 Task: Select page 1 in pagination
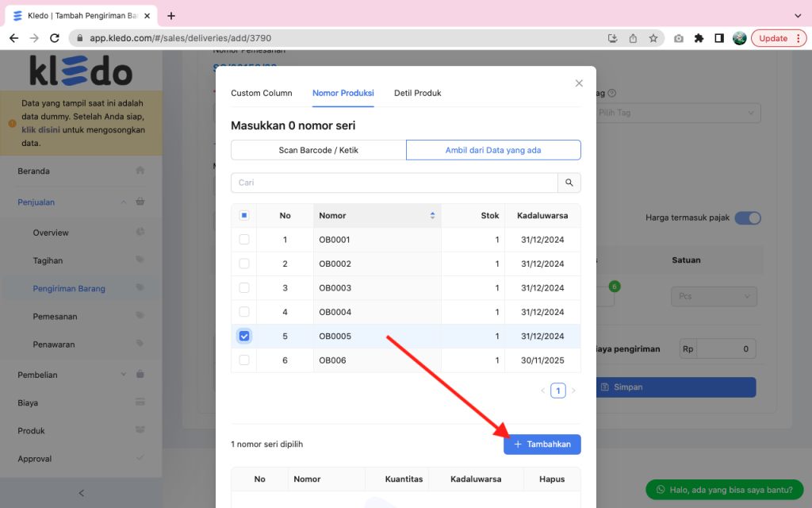pos(557,391)
